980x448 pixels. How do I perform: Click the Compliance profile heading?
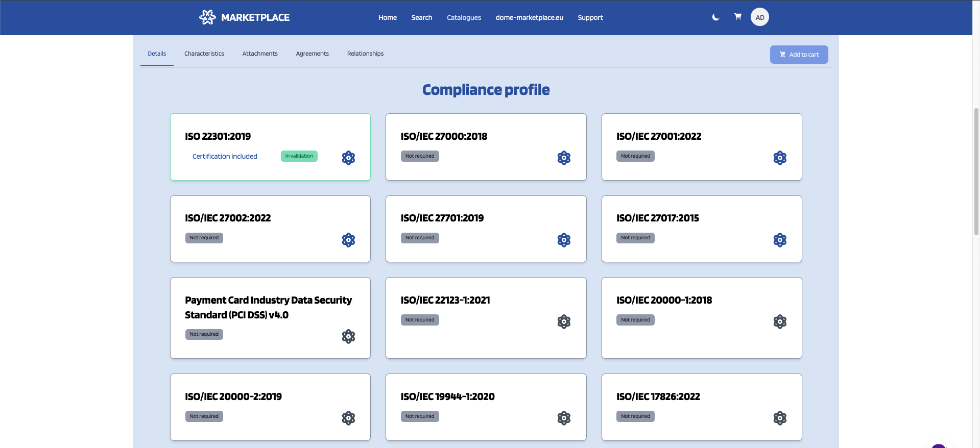tap(486, 90)
